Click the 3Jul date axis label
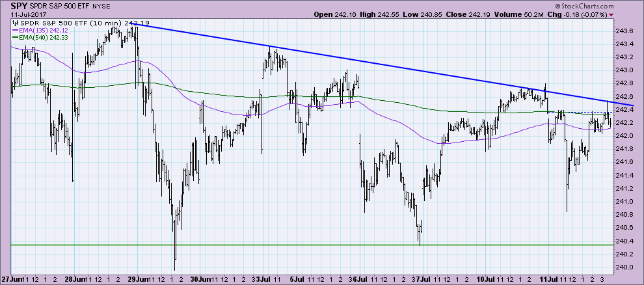Screen dimensions: 644x285 point(264,278)
